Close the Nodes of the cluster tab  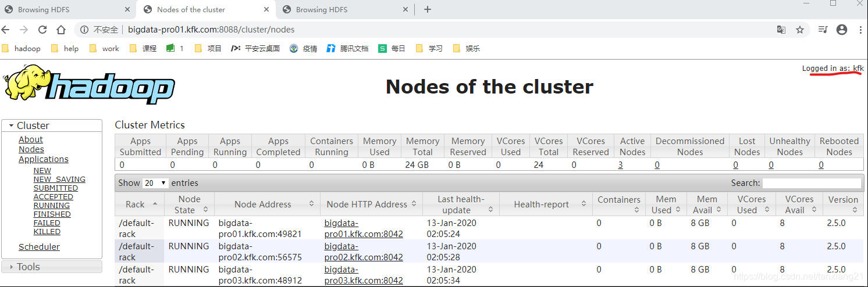point(266,9)
